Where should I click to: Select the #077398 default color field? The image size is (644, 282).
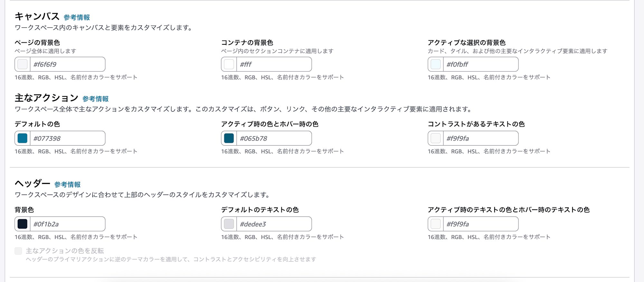(x=68, y=138)
